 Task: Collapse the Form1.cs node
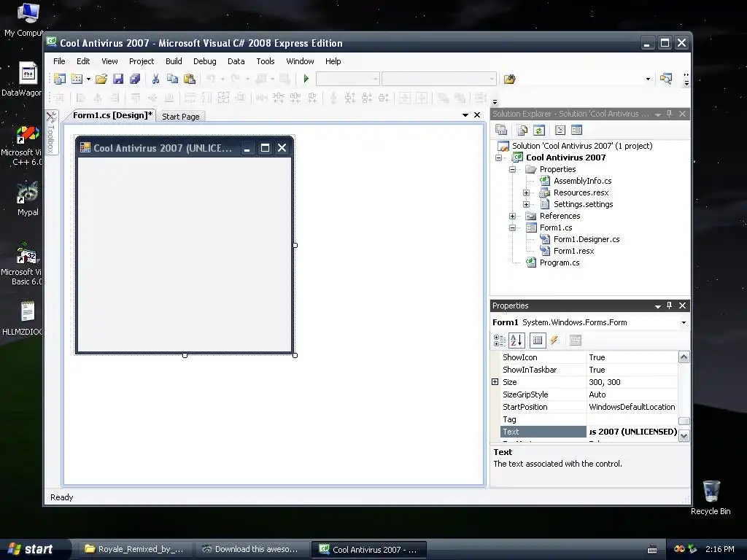pyautogui.click(x=512, y=227)
